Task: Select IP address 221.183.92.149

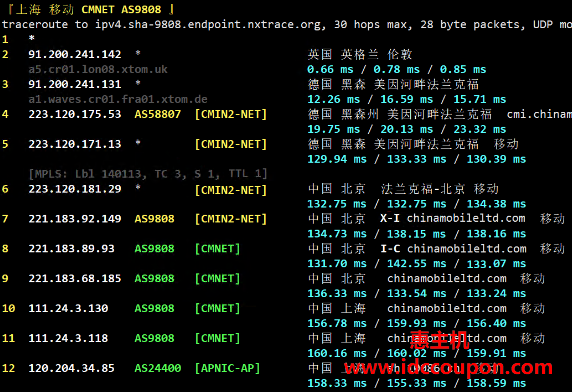Action: pos(75,219)
